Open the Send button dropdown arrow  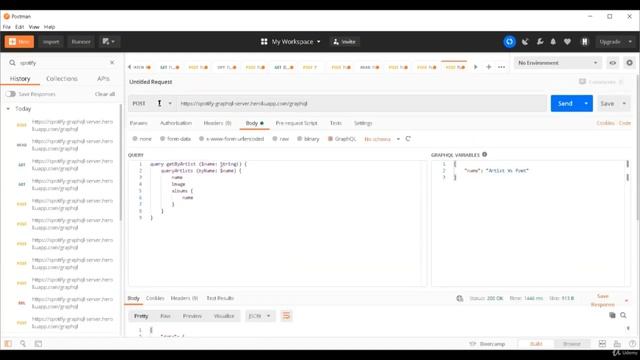(586, 103)
